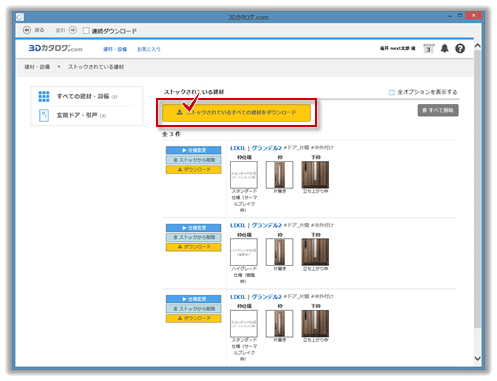Image resolution: width=497 pixels, height=381 pixels.
Task: Select the blue grid icon for all materials
Action: pos(44,96)
